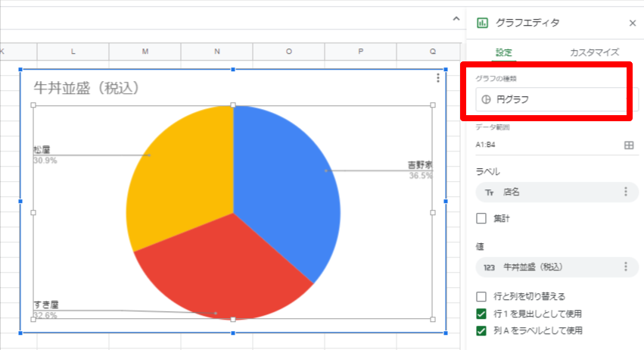Image resolution: width=644 pixels, height=350 pixels.
Task: Uncheck 行 1 を見出しとして使用
Action: pyautogui.click(x=481, y=314)
